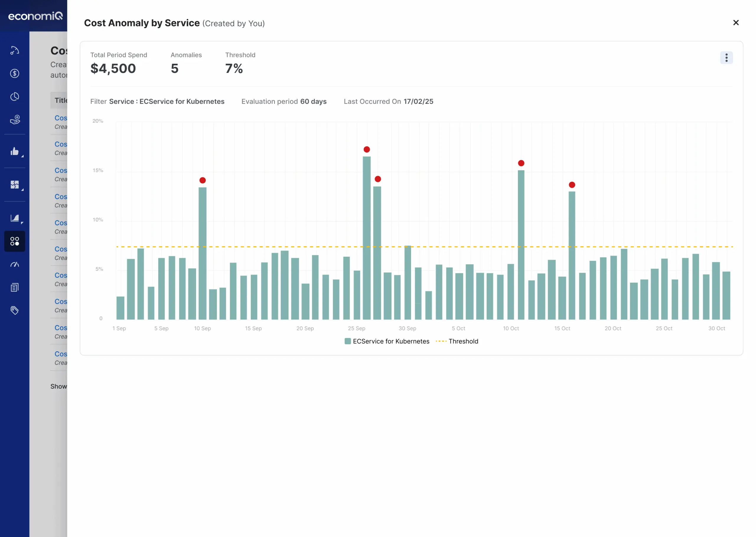This screenshot has width=756, height=537.
Task: Expand the area chart analytics submenu
Action: coord(14,218)
